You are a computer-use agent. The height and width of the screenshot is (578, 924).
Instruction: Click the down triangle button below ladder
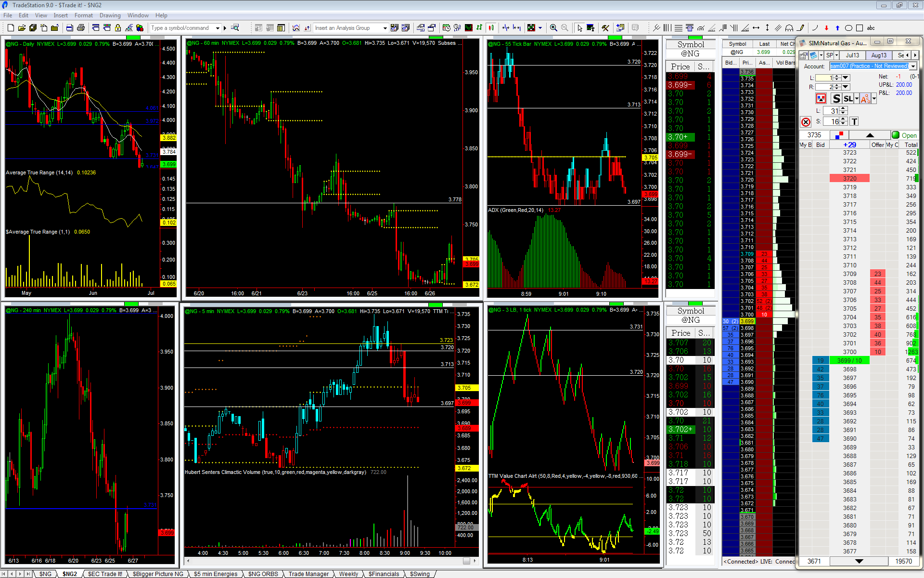pyautogui.click(x=859, y=561)
